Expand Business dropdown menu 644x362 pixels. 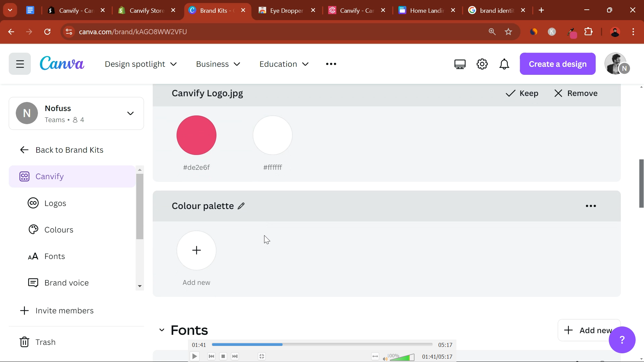tap(218, 64)
